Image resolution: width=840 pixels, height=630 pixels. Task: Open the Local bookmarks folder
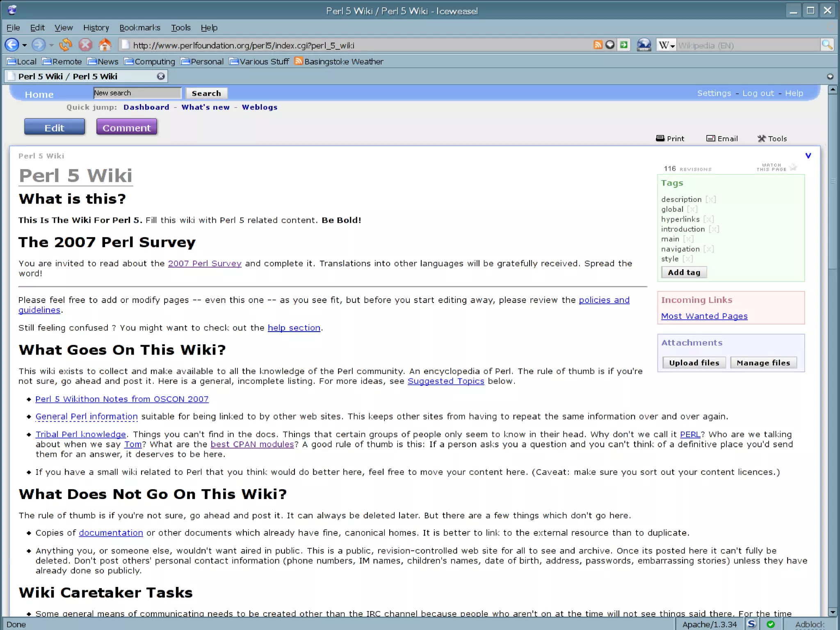pos(22,62)
